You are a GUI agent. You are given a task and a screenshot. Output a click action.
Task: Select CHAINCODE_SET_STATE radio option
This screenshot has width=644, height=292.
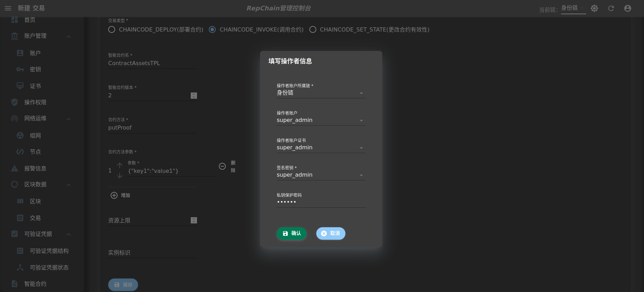(x=313, y=29)
